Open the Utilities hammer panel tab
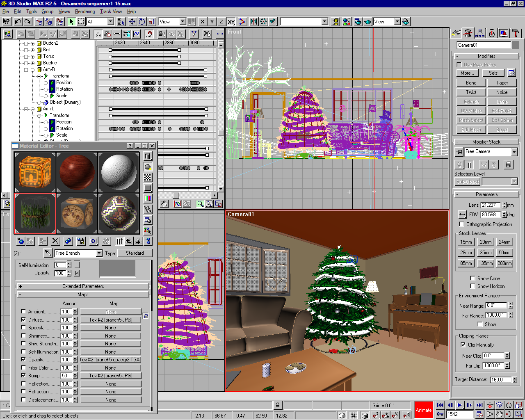Viewport: 525px width, 420px height. pos(516,33)
